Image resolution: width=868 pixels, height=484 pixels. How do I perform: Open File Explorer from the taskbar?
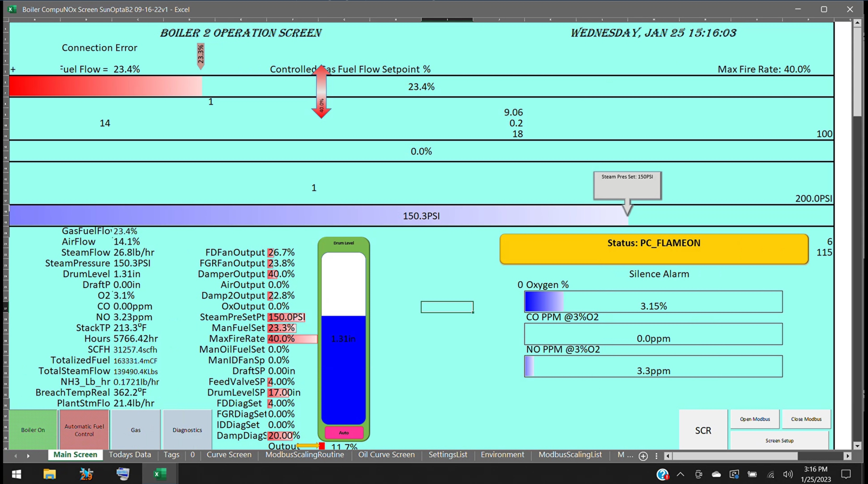pos(50,474)
